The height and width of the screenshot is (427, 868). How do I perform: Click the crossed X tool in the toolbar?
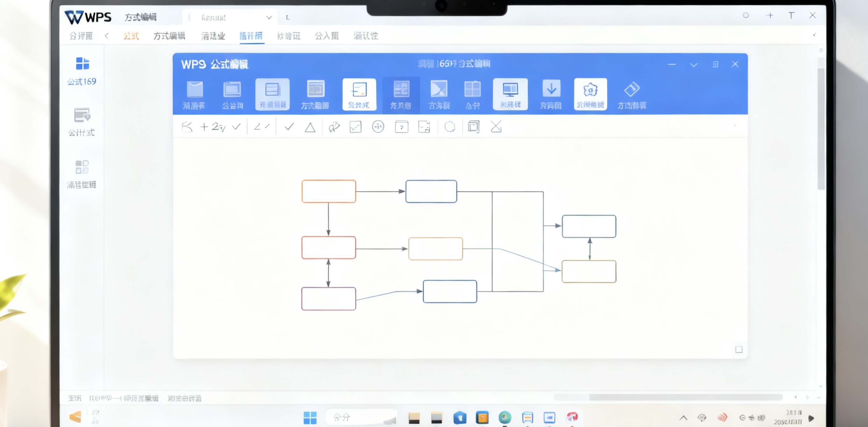pos(496,127)
